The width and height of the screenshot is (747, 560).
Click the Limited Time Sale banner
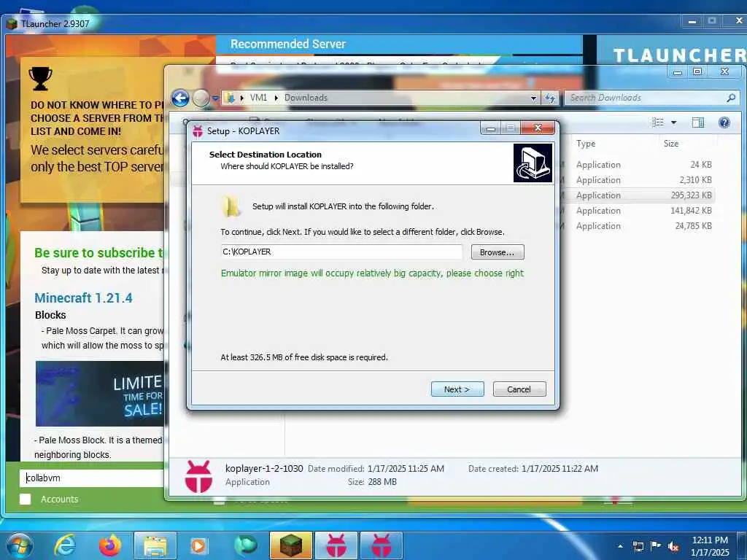point(99,394)
